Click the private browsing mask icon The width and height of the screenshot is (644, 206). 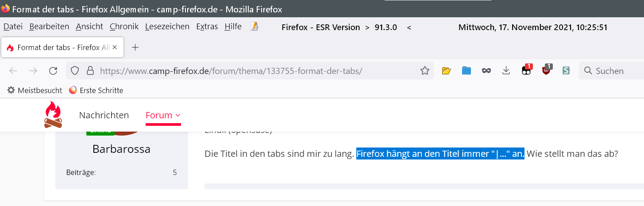click(486, 71)
